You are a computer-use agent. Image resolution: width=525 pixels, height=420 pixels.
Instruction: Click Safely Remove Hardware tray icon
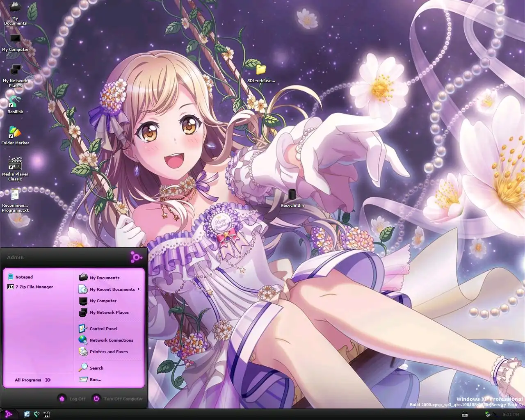pyautogui.click(x=488, y=414)
